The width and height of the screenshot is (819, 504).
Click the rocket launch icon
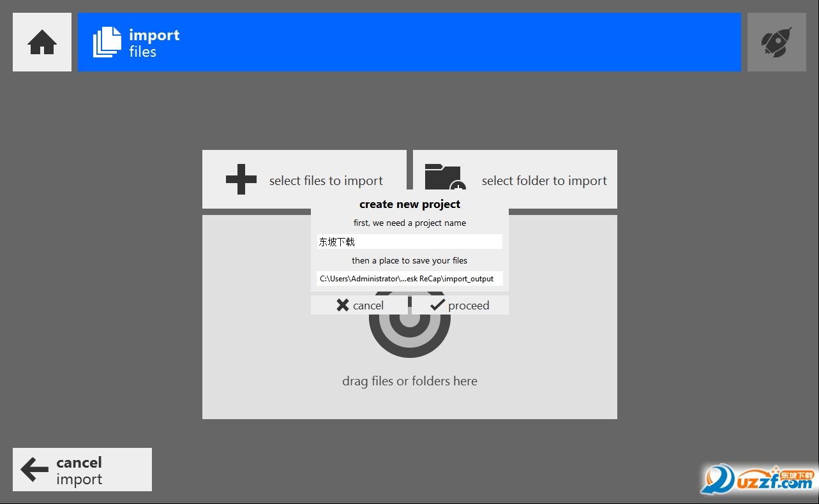coord(776,42)
